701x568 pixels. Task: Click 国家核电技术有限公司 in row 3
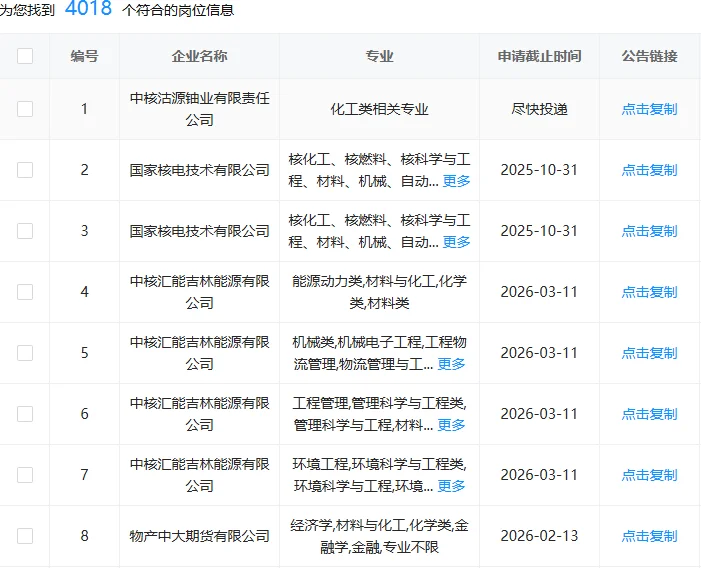click(199, 231)
